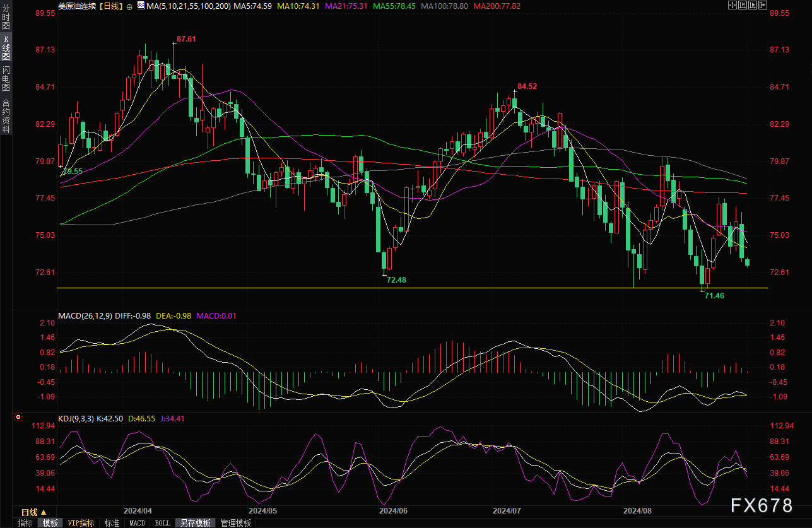Open the MA indicator settings chart icon

tap(141, 6)
